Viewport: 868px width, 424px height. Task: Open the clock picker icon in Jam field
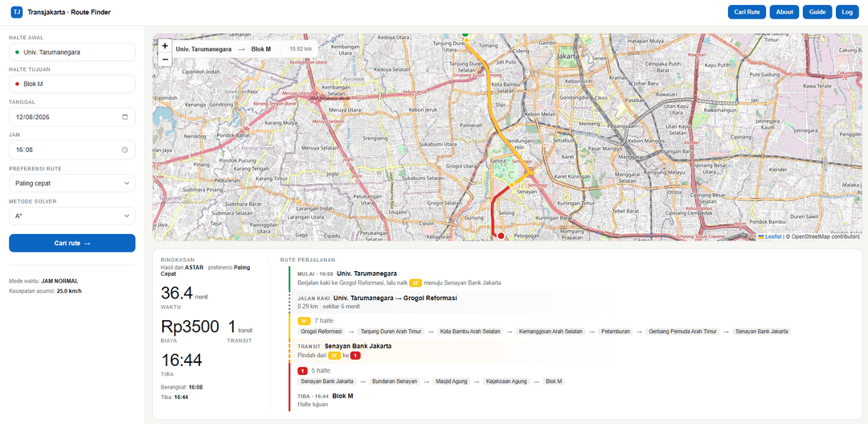pyautogui.click(x=125, y=150)
